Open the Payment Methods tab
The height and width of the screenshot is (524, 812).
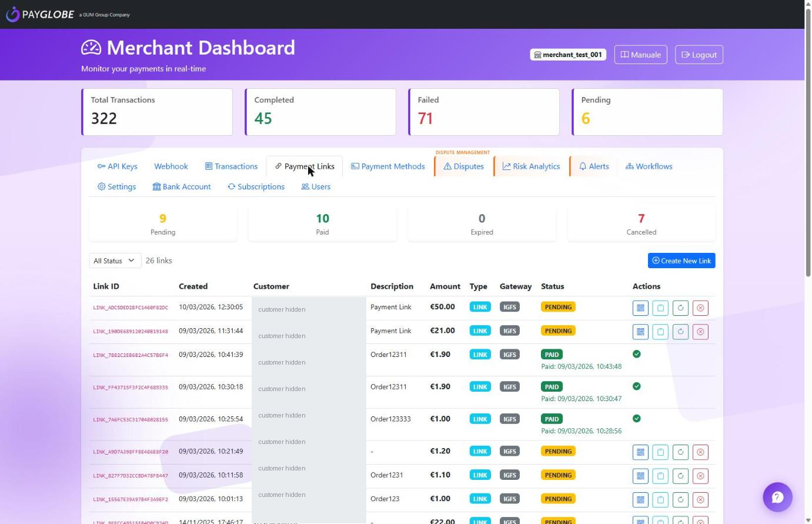(388, 166)
